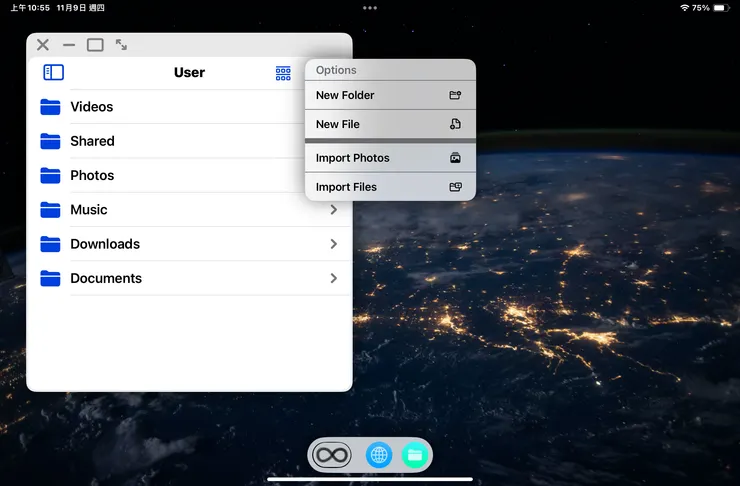Choose Import Files menu option
Viewport: 740px width, 486px height.
[389, 187]
